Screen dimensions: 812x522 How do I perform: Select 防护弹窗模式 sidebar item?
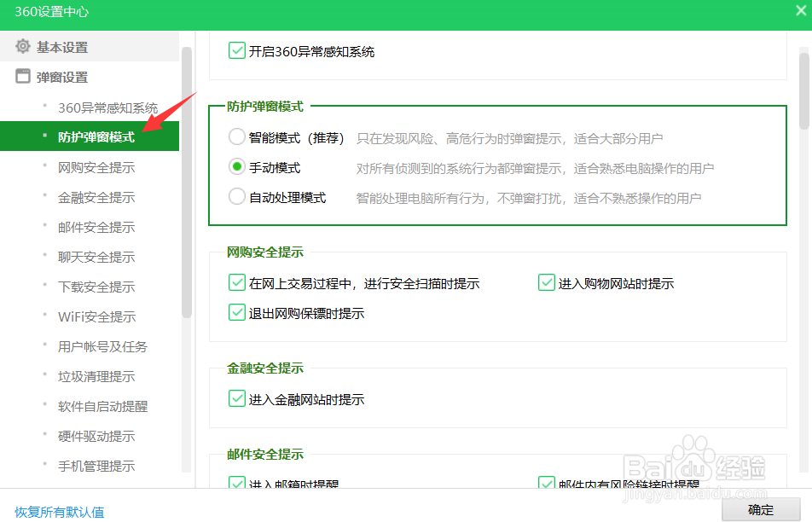click(x=90, y=136)
